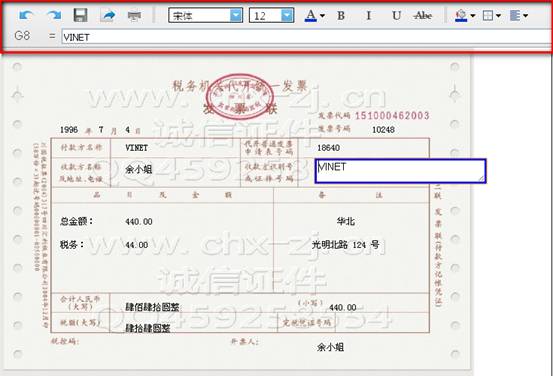Save with the floppy disk icon
This screenshot has height=376, width=553.
tap(80, 15)
